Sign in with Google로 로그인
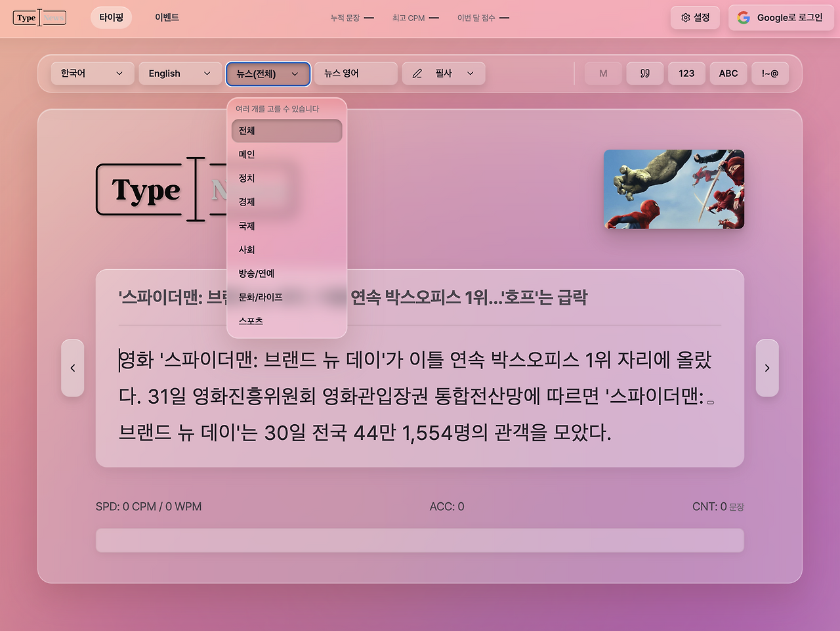Viewport: 840px width, 631px height. pyautogui.click(x=781, y=18)
